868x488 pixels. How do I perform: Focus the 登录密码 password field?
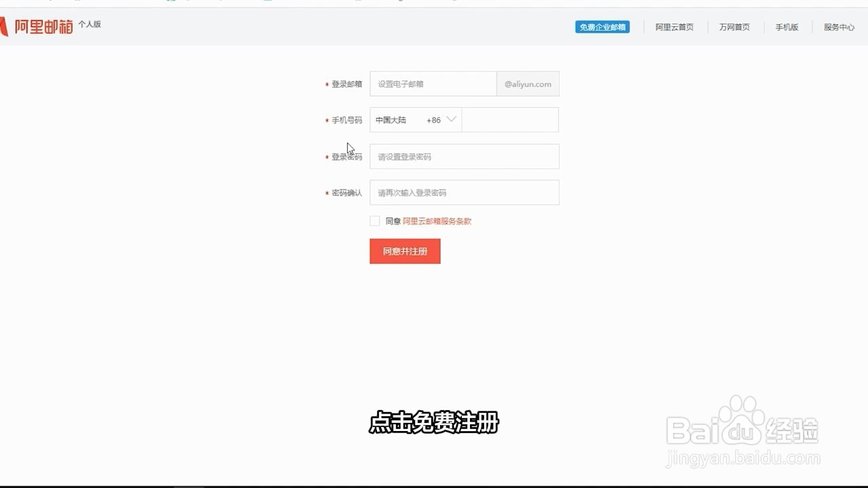point(465,157)
